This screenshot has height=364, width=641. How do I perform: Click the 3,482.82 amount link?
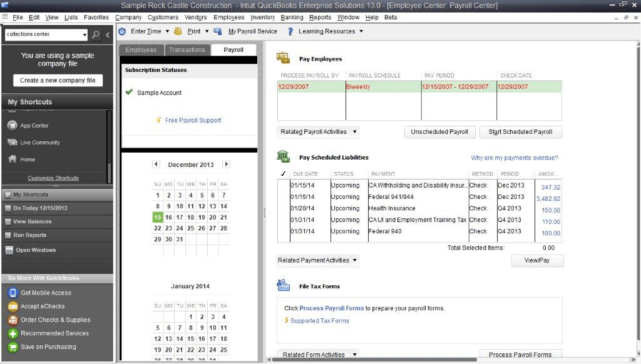point(548,199)
